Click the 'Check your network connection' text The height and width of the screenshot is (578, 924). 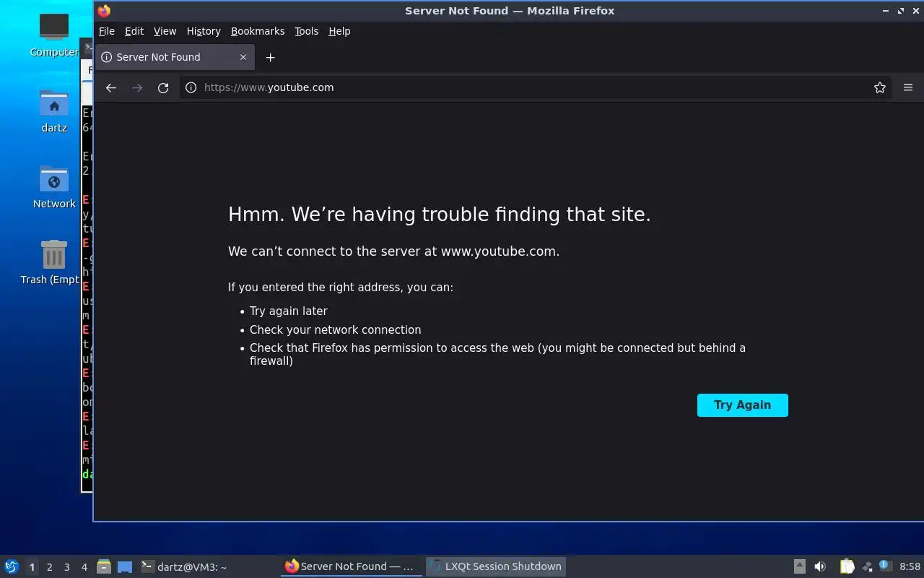335,329
